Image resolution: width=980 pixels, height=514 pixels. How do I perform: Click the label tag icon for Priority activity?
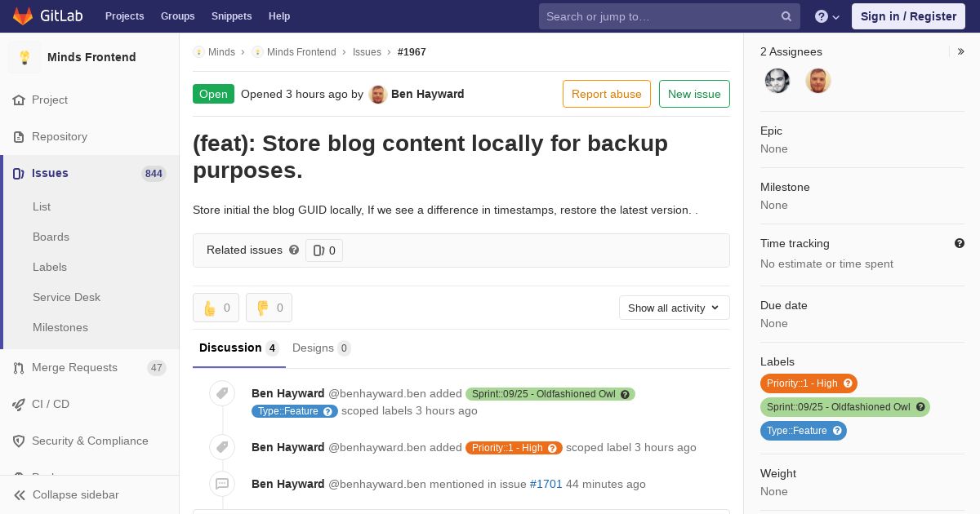pyautogui.click(x=222, y=447)
